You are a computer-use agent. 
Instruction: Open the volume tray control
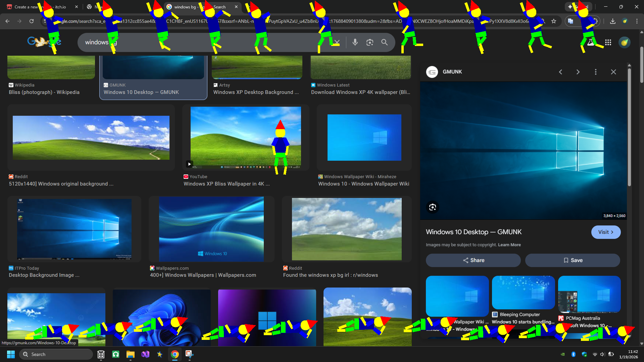[602, 354]
